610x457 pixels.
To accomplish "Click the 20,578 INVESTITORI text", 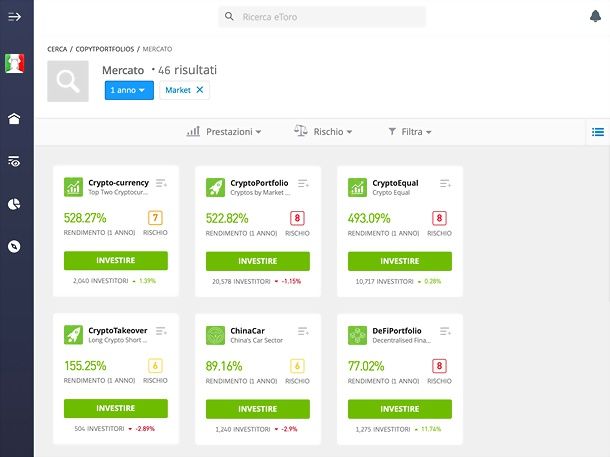I will pos(241,281).
